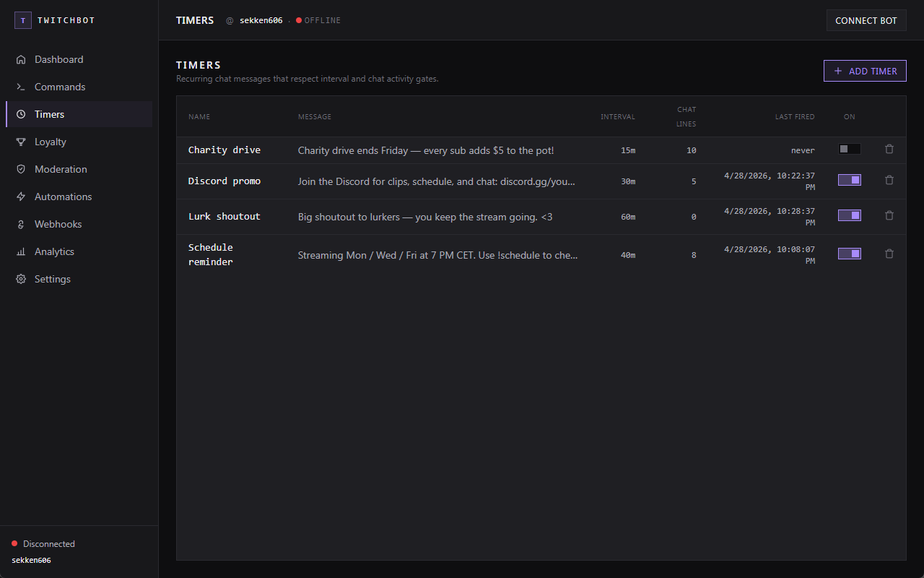The width and height of the screenshot is (924, 578).
Task: Click the 40m interval value
Action: tap(628, 255)
